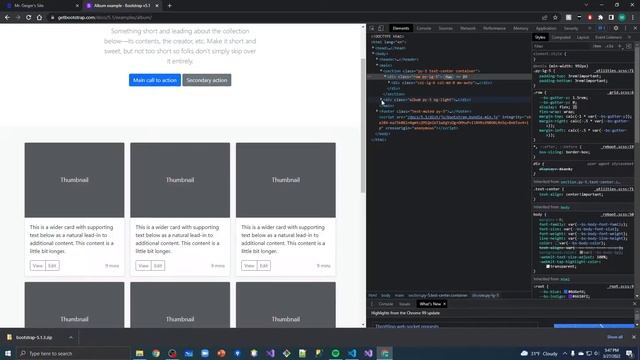640x360 pixels.
Task: Close the DevTools drawer panel
Action: pyautogui.click(x=634, y=304)
